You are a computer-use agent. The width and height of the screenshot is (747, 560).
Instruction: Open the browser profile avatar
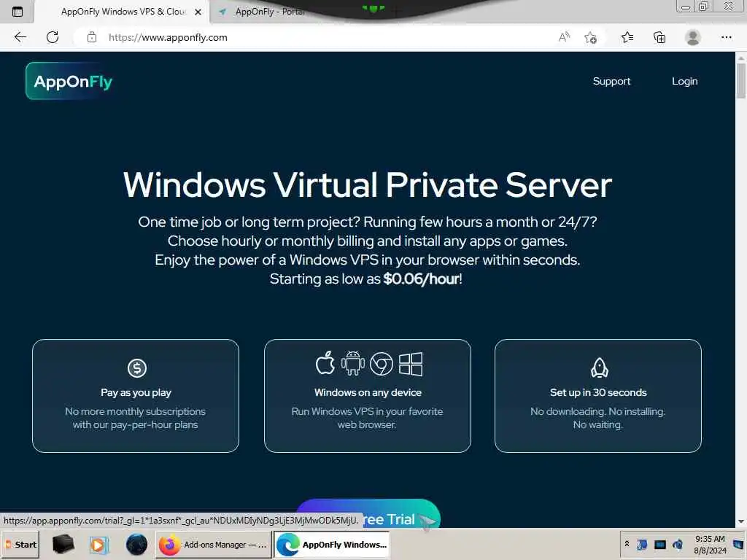click(x=693, y=37)
